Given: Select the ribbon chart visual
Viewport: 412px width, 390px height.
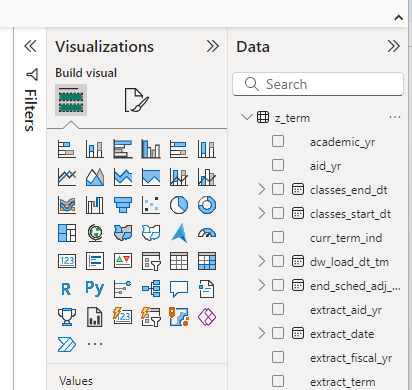Looking at the screenshot, I should tap(67, 205).
